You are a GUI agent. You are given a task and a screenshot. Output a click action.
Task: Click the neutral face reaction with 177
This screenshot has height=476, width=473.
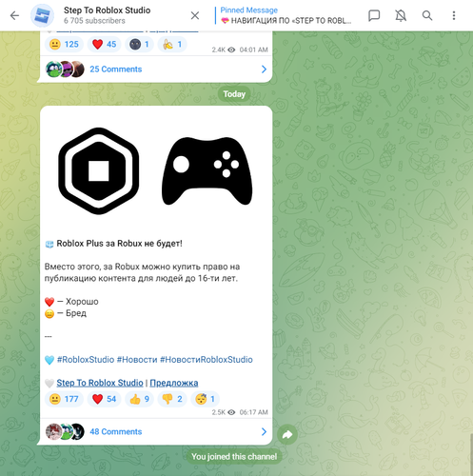tap(64, 399)
